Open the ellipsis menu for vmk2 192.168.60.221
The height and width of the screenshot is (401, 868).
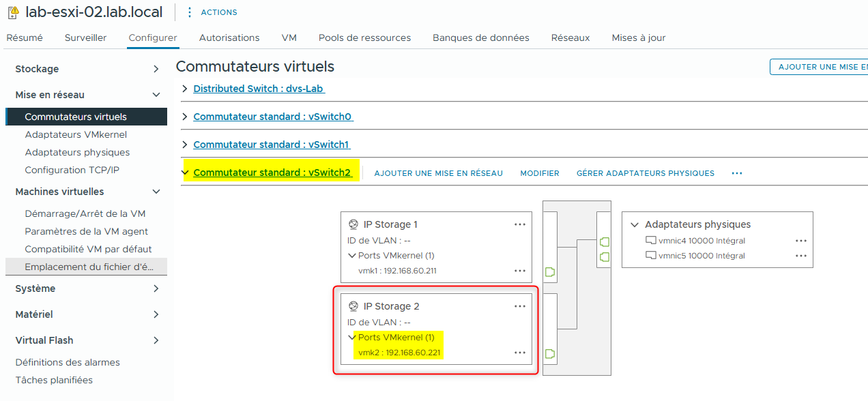(520, 353)
